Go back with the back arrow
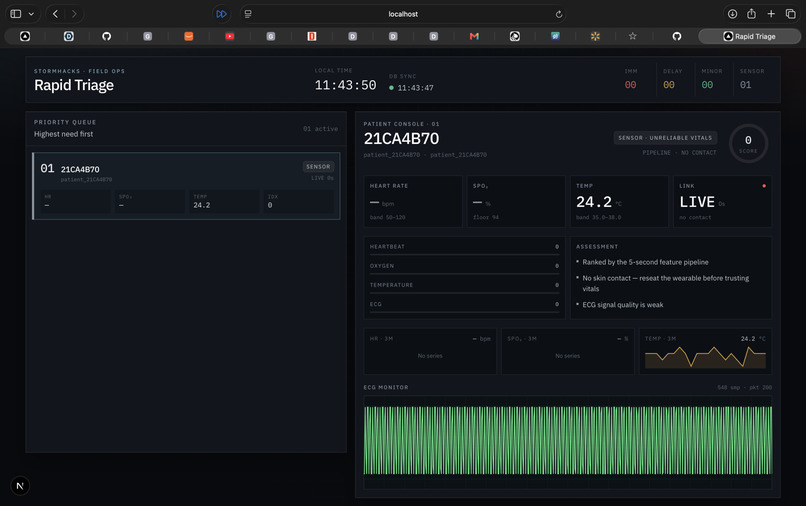Screen dimensions: 806x506 [x=56, y=14]
